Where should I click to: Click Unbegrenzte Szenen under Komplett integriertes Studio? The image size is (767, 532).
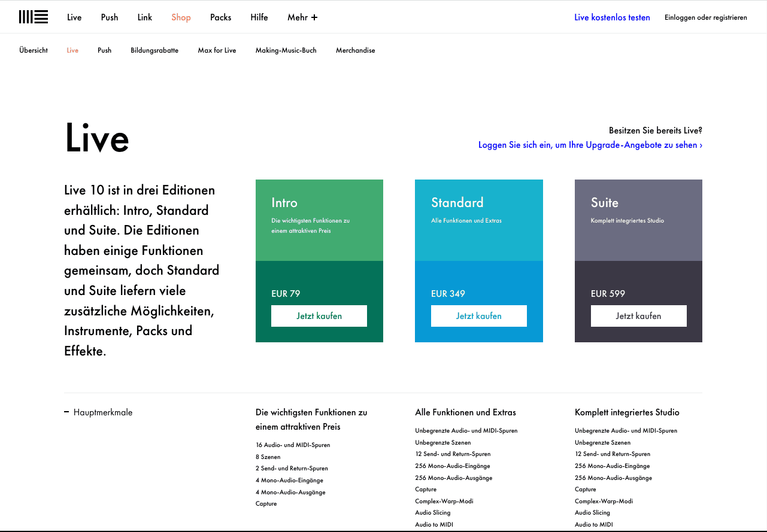pos(602,442)
